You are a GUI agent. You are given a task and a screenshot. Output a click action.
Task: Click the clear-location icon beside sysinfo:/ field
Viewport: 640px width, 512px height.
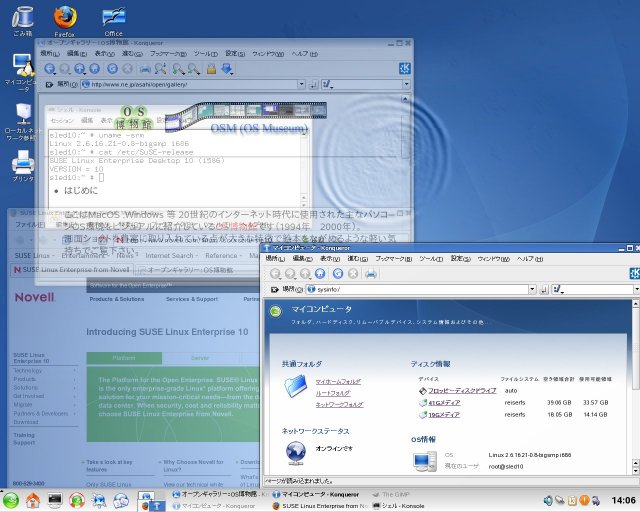pyautogui.click(x=275, y=289)
